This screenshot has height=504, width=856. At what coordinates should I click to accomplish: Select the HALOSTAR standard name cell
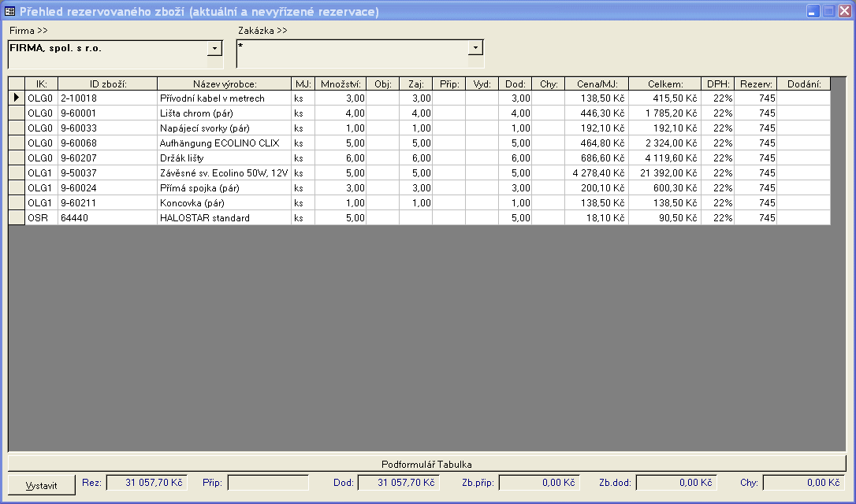click(224, 218)
